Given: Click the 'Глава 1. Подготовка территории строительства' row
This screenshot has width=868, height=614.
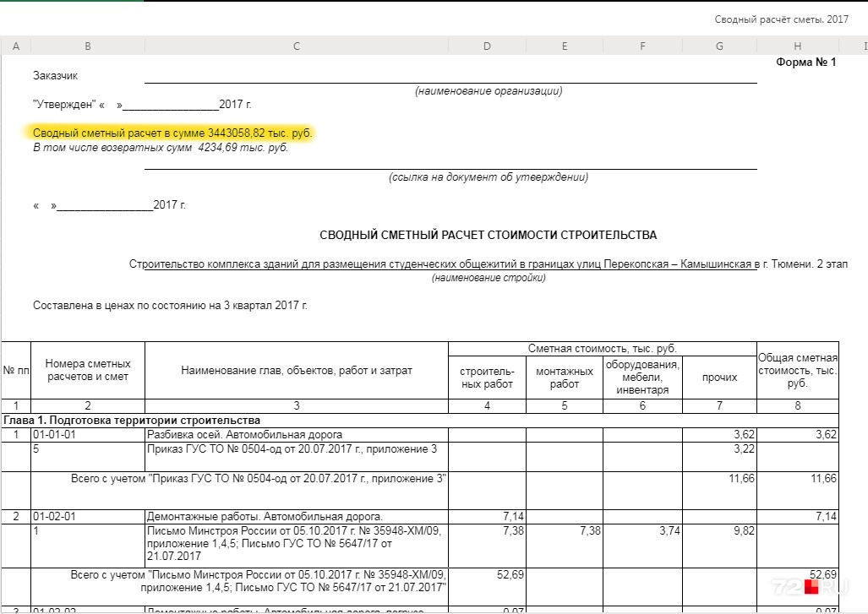Looking at the screenshot, I should click(x=420, y=421).
